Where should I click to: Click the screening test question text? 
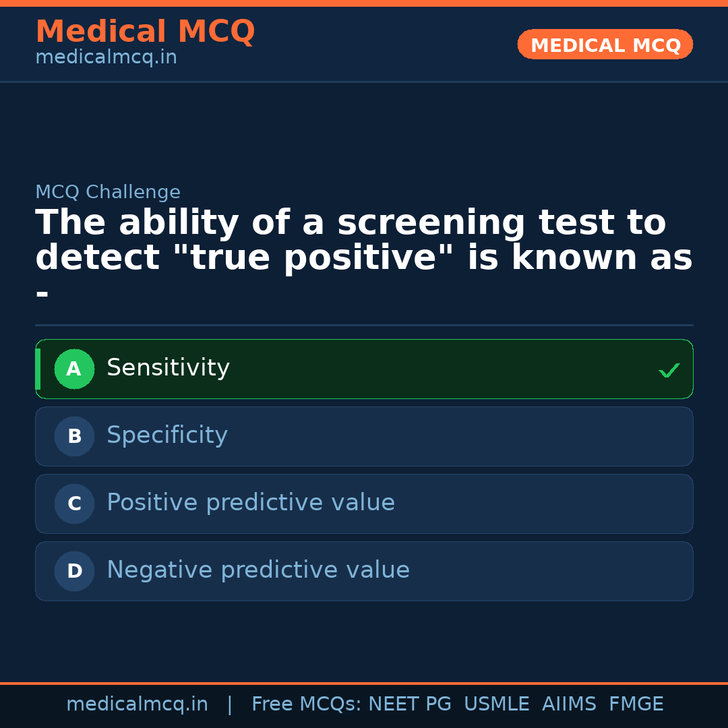[364, 241]
